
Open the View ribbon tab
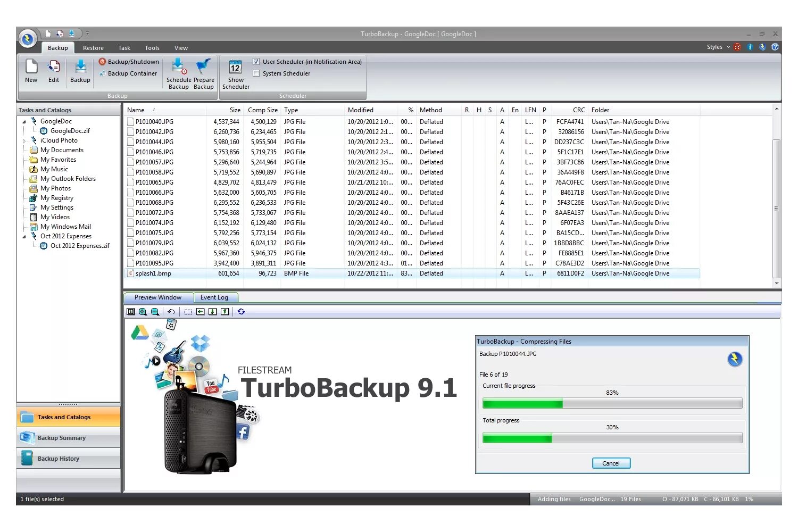pyautogui.click(x=181, y=48)
